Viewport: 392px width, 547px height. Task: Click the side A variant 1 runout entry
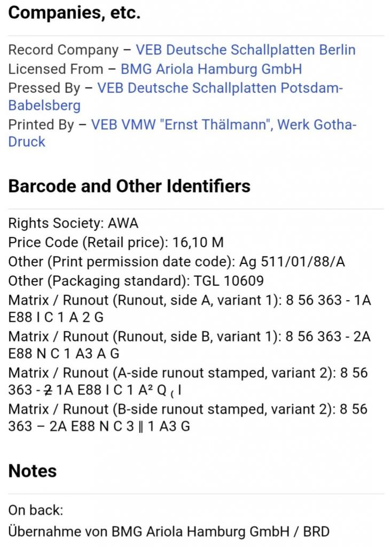click(189, 300)
